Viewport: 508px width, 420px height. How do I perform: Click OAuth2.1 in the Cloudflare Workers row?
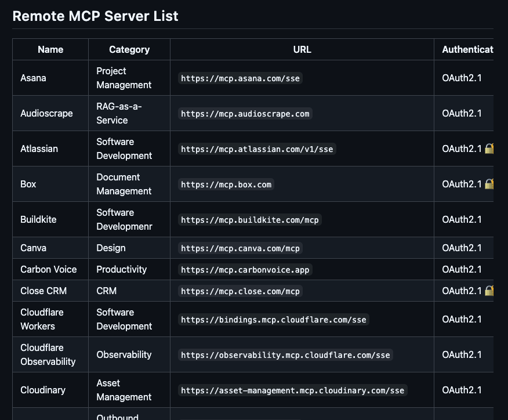pyautogui.click(x=462, y=319)
